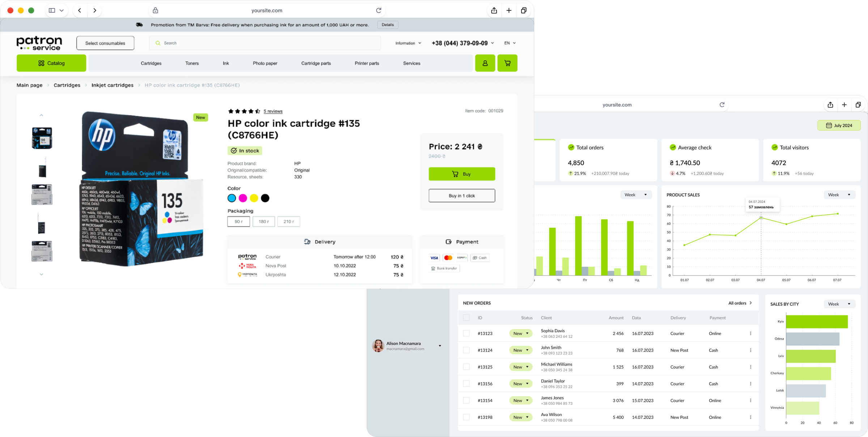The image size is (868, 437).
Task: Tick the checkbox for order #13154
Action: pos(466,400)
